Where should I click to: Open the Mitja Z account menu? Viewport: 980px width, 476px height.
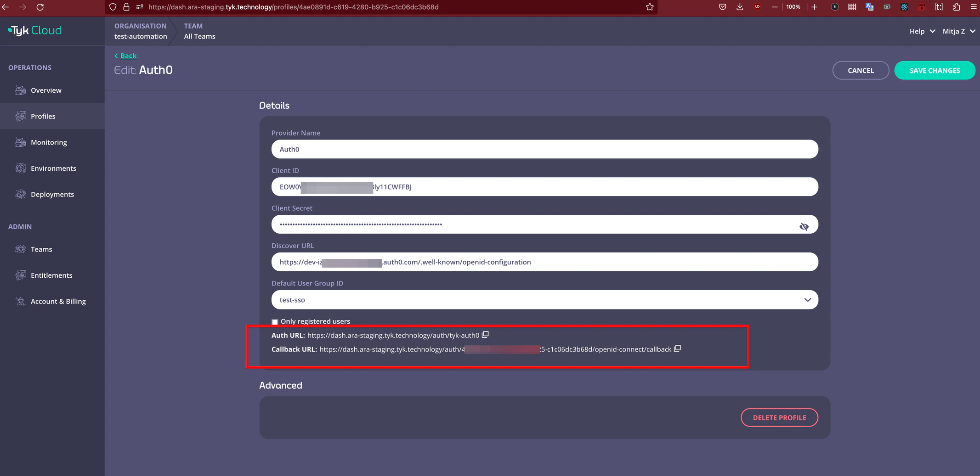(958, 31)
